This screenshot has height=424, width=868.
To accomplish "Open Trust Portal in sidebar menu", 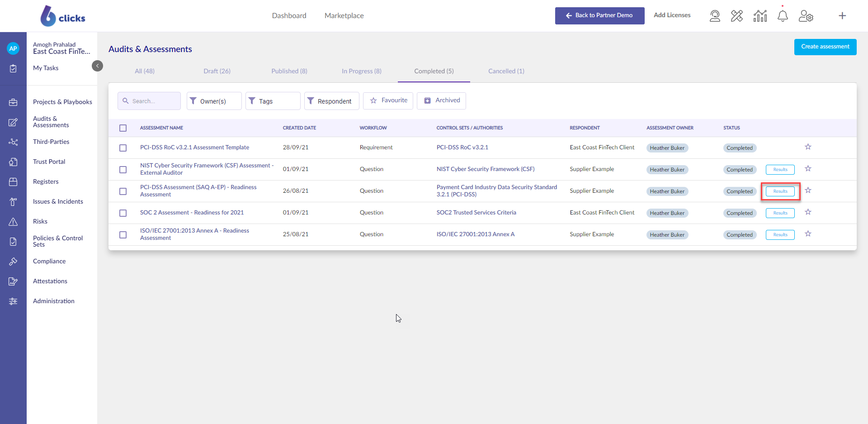I will tap(49, 162).
